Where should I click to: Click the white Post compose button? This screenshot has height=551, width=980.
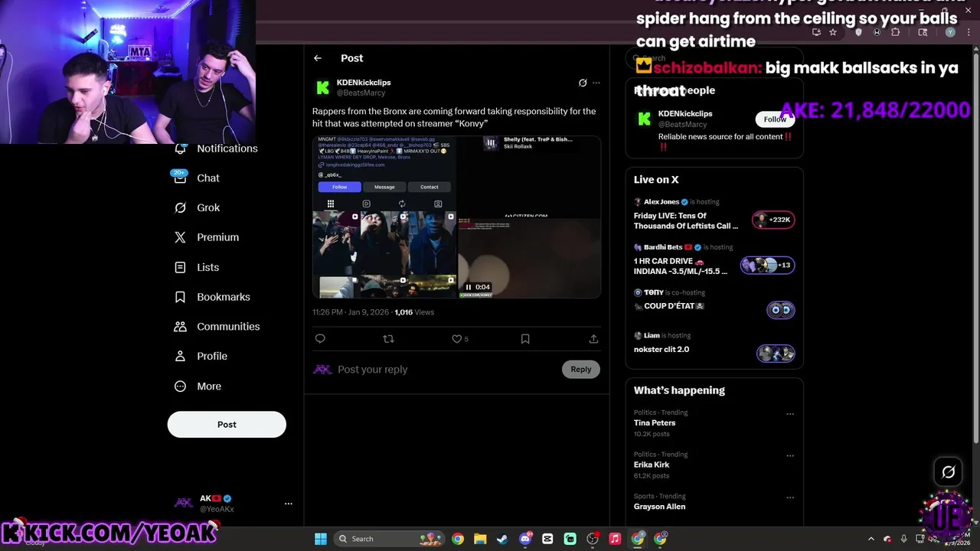pos(227,425)
